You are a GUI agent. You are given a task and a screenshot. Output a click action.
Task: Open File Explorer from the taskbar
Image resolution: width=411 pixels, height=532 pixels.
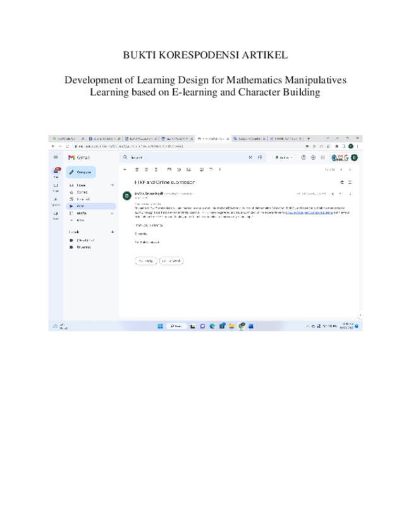(231, 326)
